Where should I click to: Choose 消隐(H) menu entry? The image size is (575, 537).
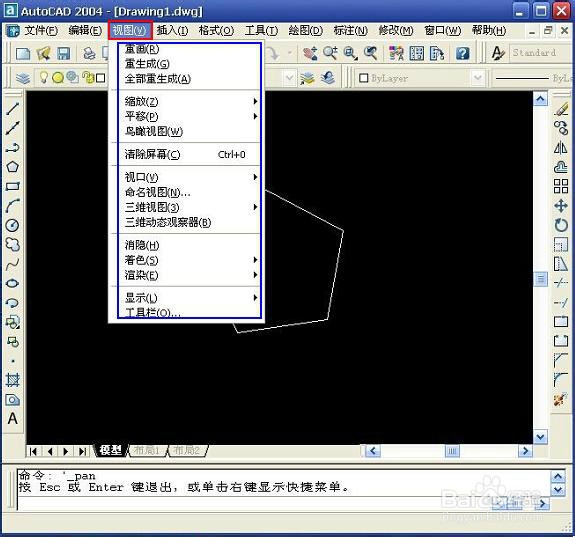[189, 245]
